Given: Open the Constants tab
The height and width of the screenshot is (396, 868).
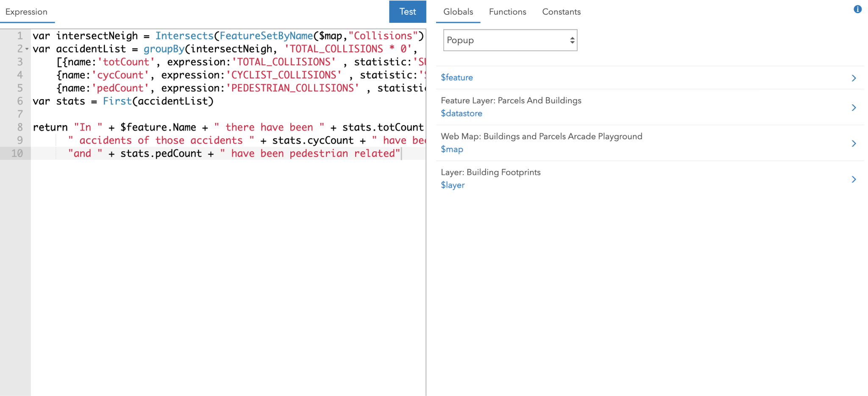Looking at the screenshot, I should click(561, 12).
